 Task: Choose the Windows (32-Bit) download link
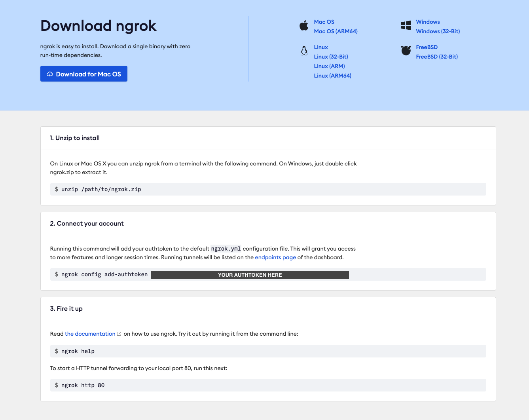pyautogui.click(x=438, y=31)
